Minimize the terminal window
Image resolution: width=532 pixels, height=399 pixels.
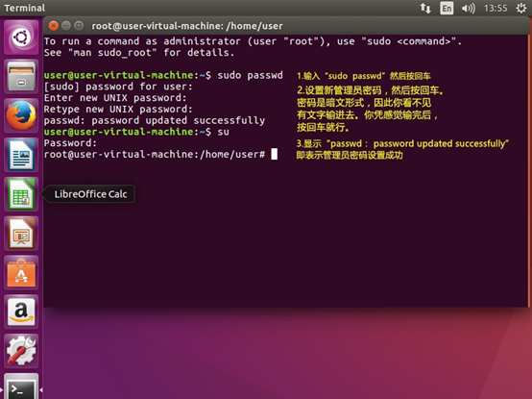click(x=66, y=25)
